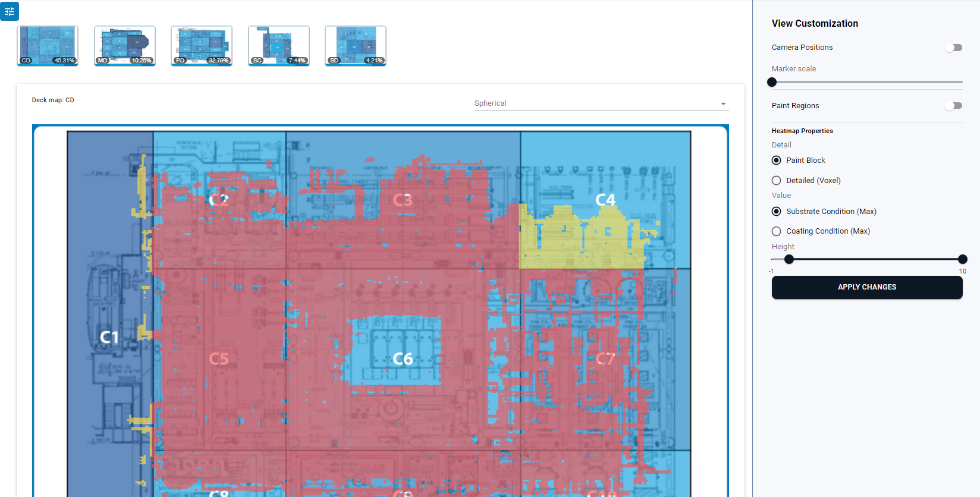
Task: Select Paint Block detail option
Action: click(777, 161)
